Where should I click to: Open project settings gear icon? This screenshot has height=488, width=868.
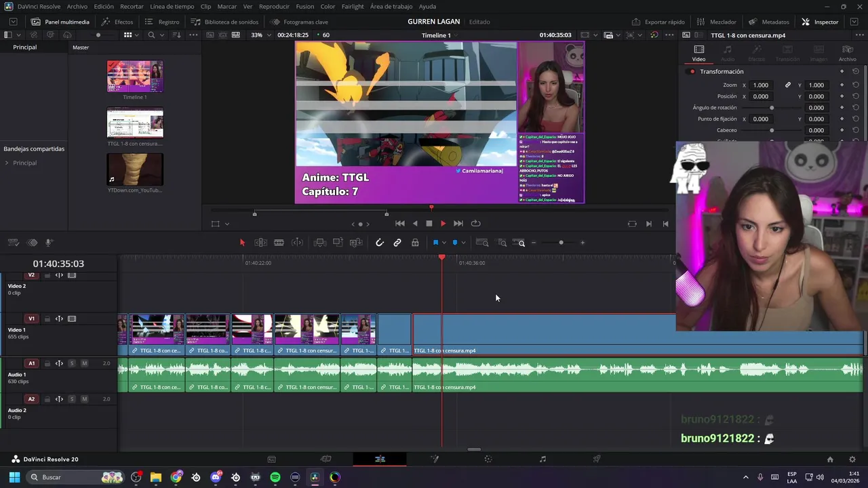852,459
